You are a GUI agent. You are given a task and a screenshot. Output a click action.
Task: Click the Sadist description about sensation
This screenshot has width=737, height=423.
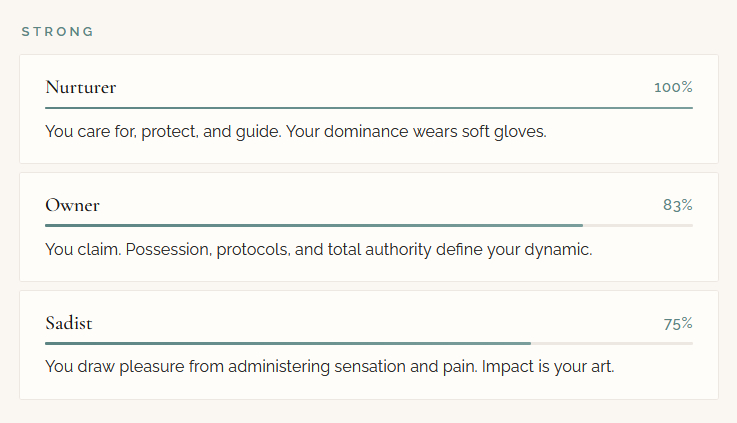(x=329, y=367)
